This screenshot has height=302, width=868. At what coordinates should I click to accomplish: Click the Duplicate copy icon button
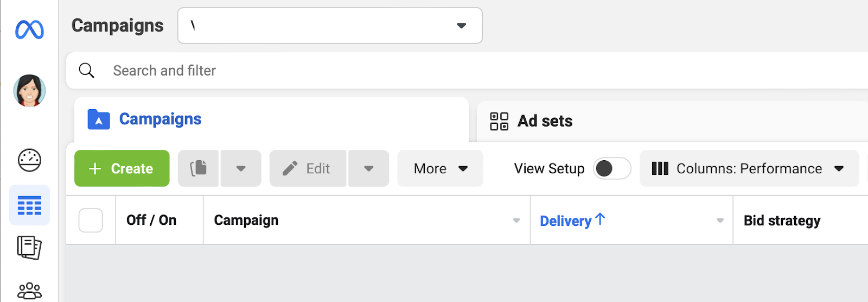tap(199, 168)
